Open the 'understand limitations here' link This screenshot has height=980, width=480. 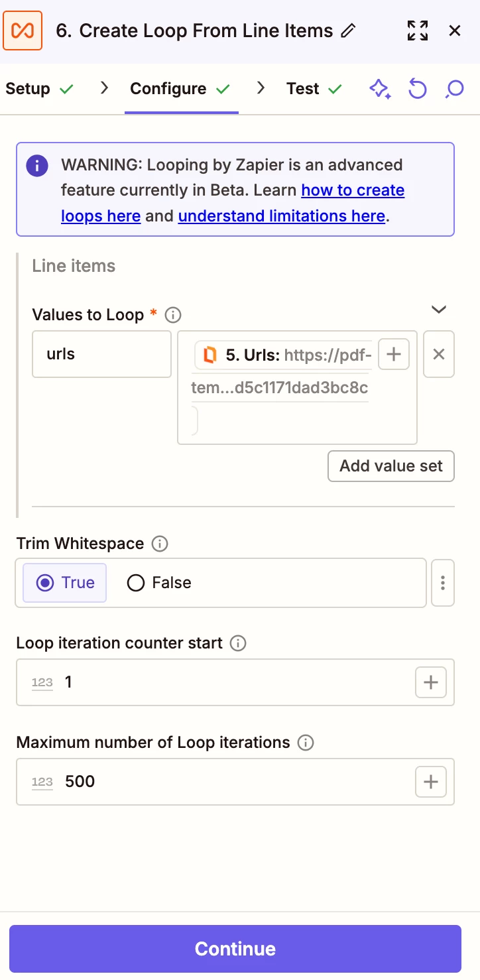(x=282, y=216)
